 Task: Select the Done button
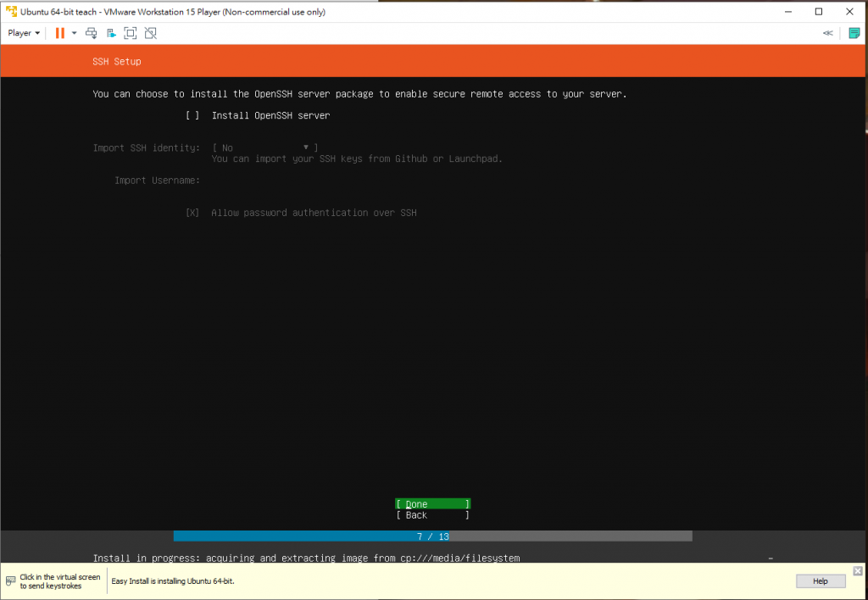(433, 504)
